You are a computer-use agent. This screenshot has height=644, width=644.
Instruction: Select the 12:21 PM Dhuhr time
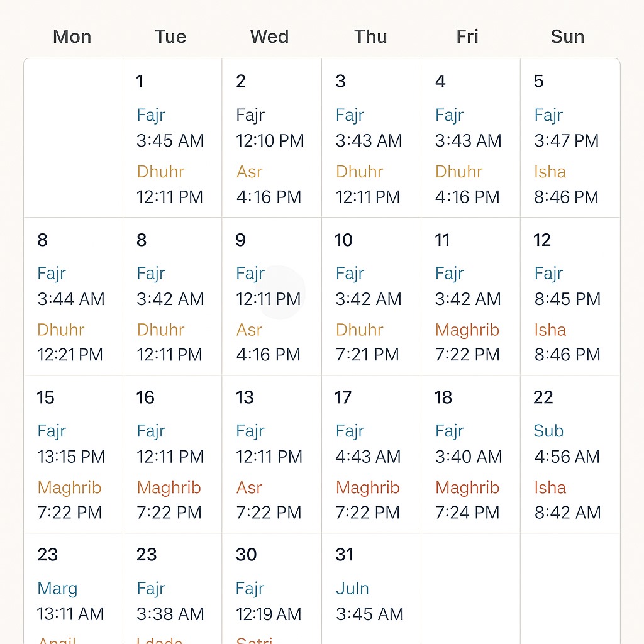coord(70,355)
